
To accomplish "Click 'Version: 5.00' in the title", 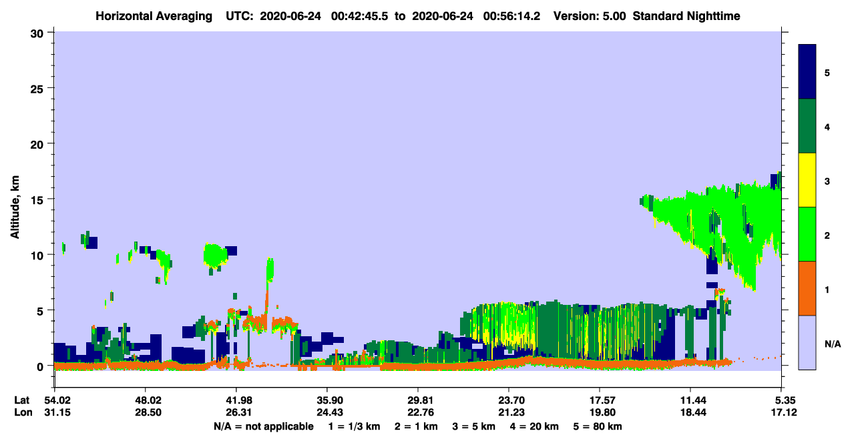I will (590, 15).
